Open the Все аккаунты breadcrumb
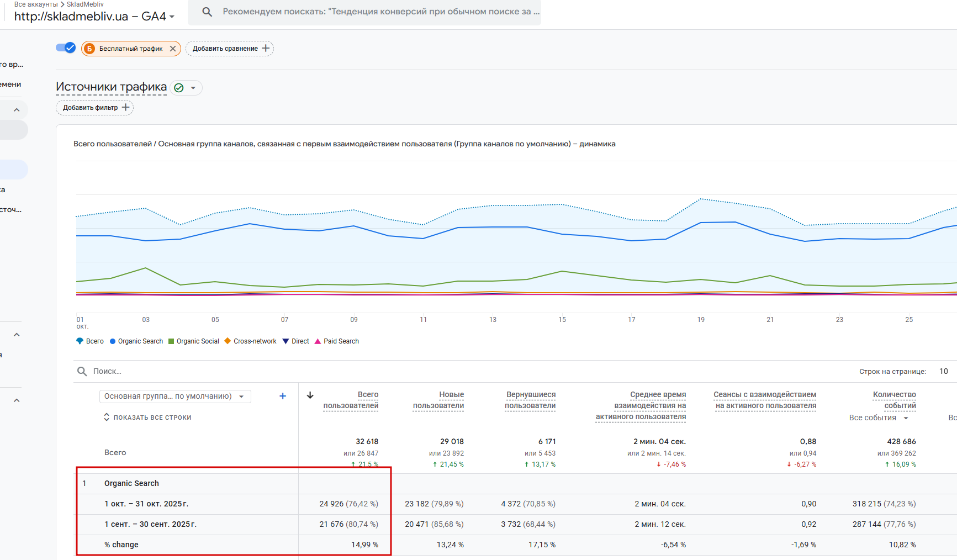This screenshot has width=957, height=560. 35,4
